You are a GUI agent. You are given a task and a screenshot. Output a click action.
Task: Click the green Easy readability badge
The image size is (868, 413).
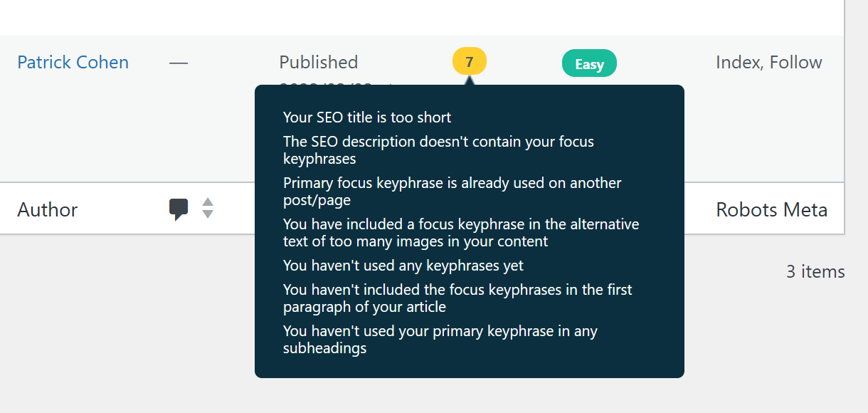click(589, 64)
